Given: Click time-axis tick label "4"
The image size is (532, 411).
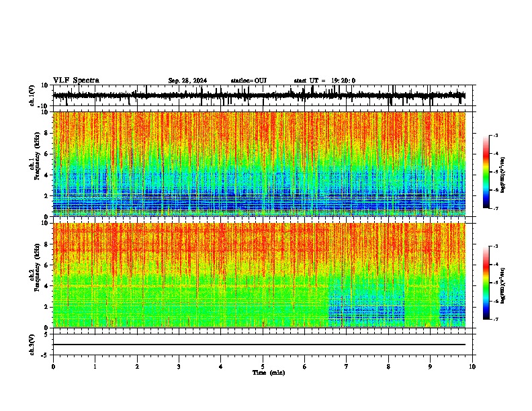Looking at the screenshot, I should (221, 367).
